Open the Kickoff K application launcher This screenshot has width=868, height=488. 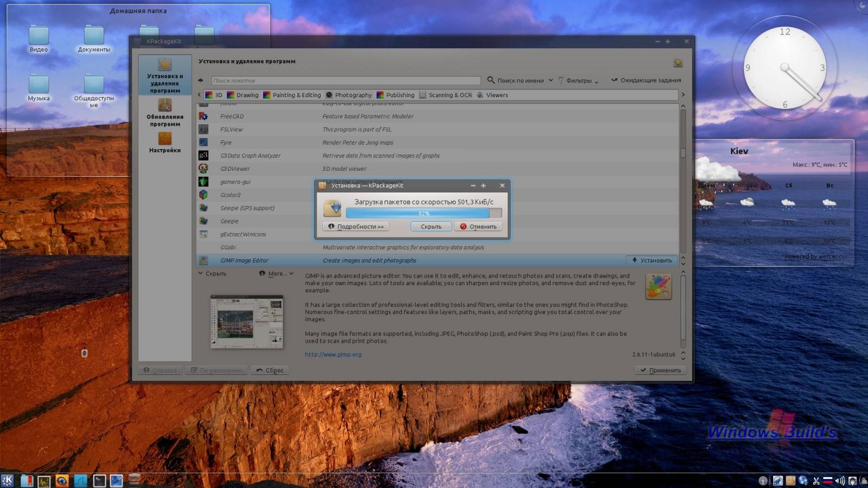(8, 480)
